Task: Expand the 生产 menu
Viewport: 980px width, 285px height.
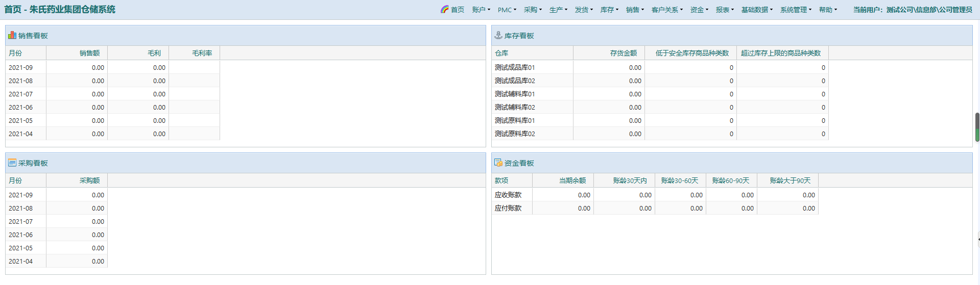Action: [x=558, y=10]
